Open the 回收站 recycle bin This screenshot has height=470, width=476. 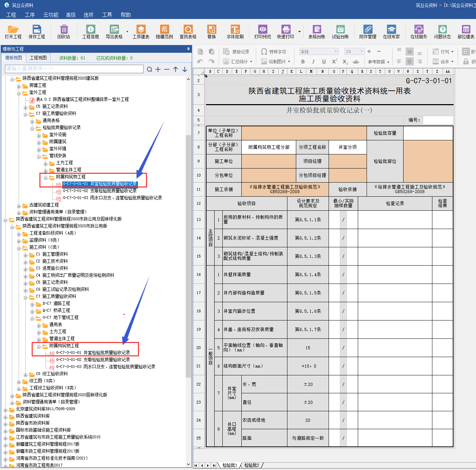(x=64, y=32)
